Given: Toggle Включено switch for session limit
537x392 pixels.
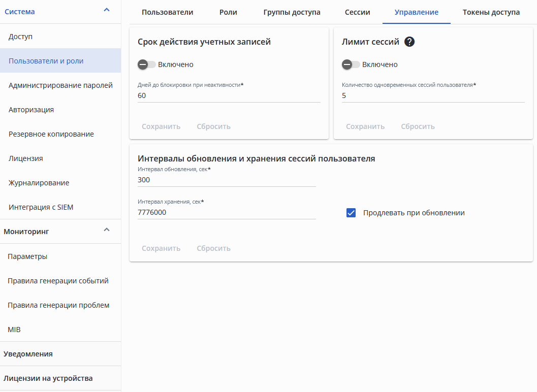Looking at the screenshot, I should pyautogui.click(x=351, y=64).
